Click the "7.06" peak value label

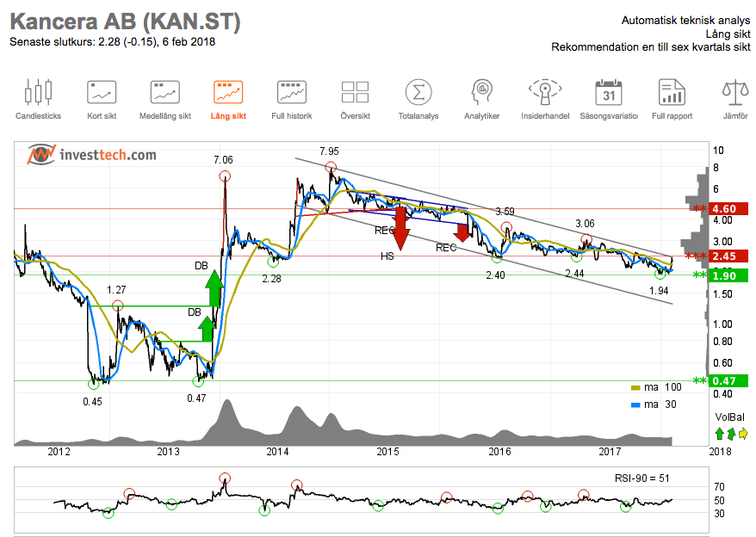(223, 160)
